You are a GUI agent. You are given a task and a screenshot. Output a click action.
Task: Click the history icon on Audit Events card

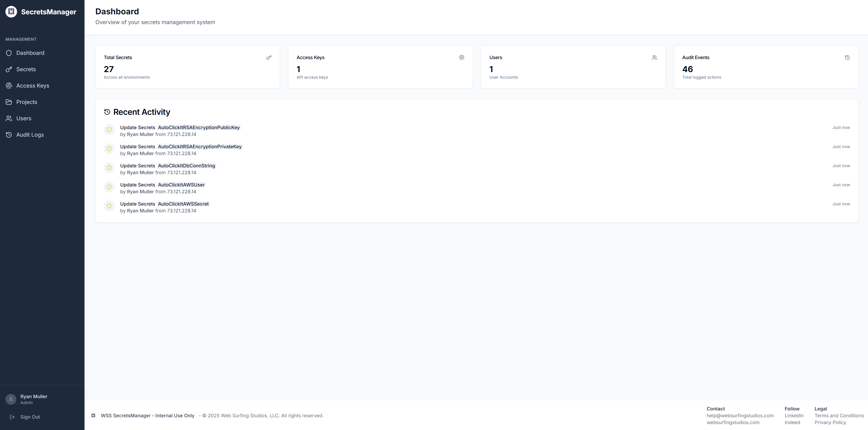(x=847, y=58)
